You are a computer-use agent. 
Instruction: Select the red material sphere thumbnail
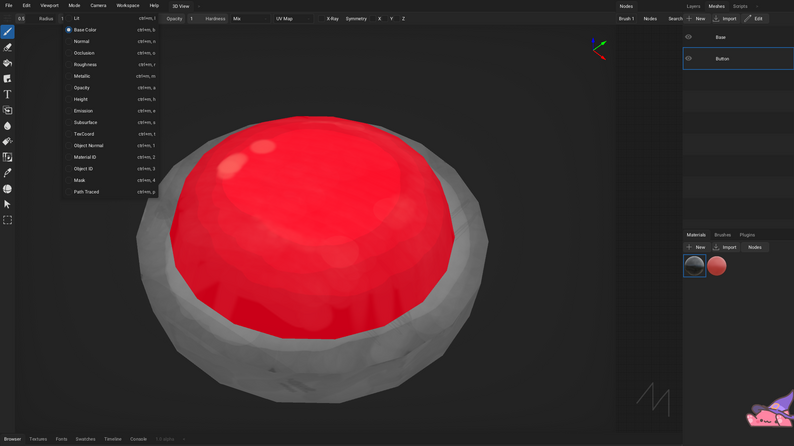click(717, 266)
